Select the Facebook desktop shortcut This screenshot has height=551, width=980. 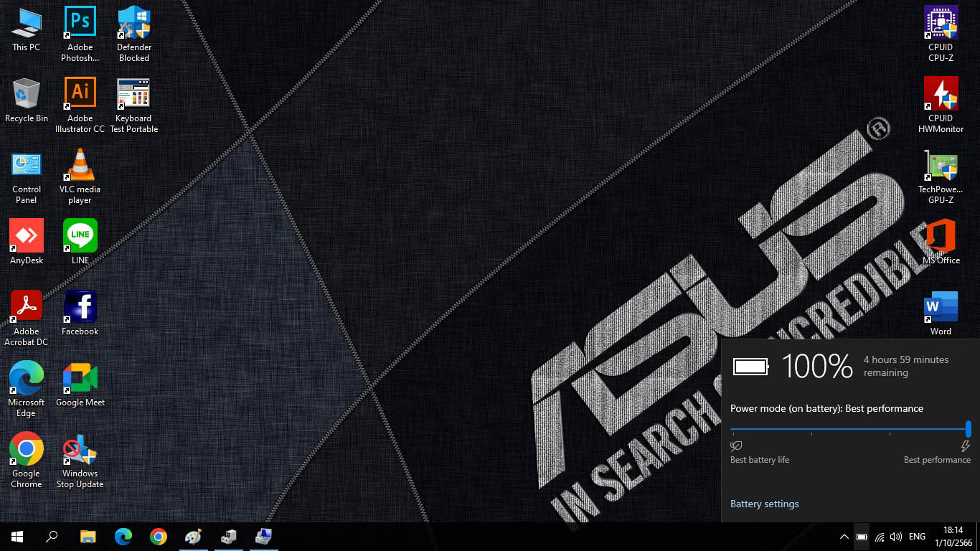(80, 314)
